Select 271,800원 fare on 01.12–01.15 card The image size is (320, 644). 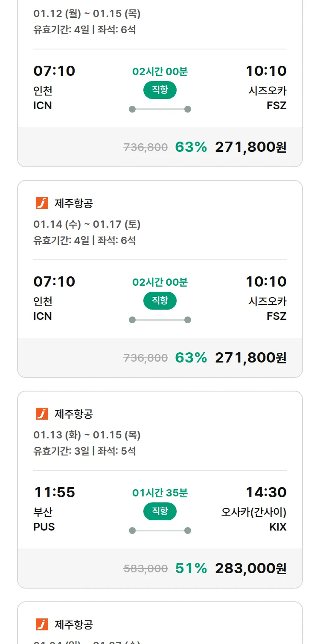(250, 147)
